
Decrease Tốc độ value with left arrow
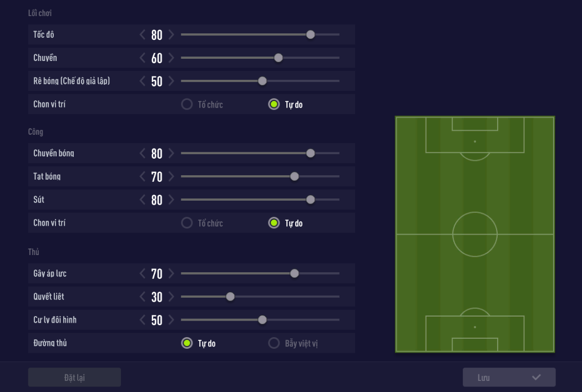143,35
